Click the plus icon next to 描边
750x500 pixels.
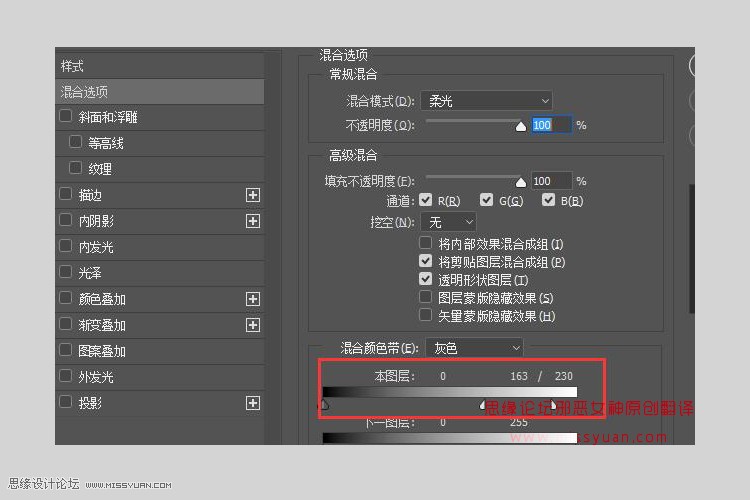coord(253,195)
